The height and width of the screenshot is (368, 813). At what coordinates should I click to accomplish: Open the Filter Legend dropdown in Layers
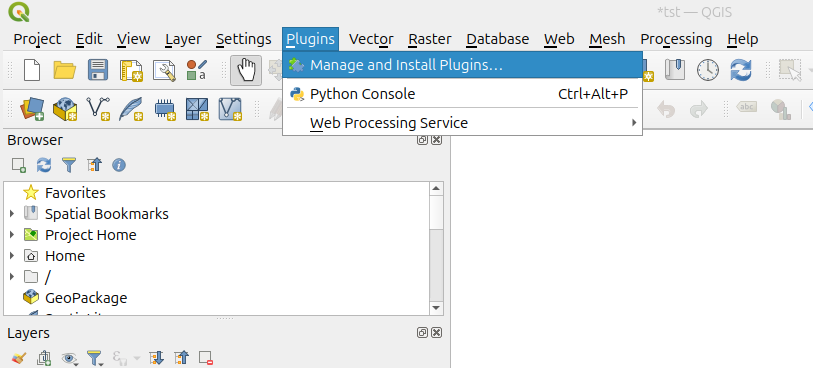click(95, 358)
